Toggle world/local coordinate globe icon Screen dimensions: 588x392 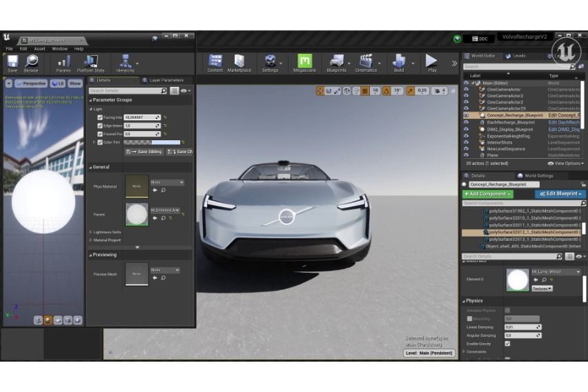tap(347, 91)
